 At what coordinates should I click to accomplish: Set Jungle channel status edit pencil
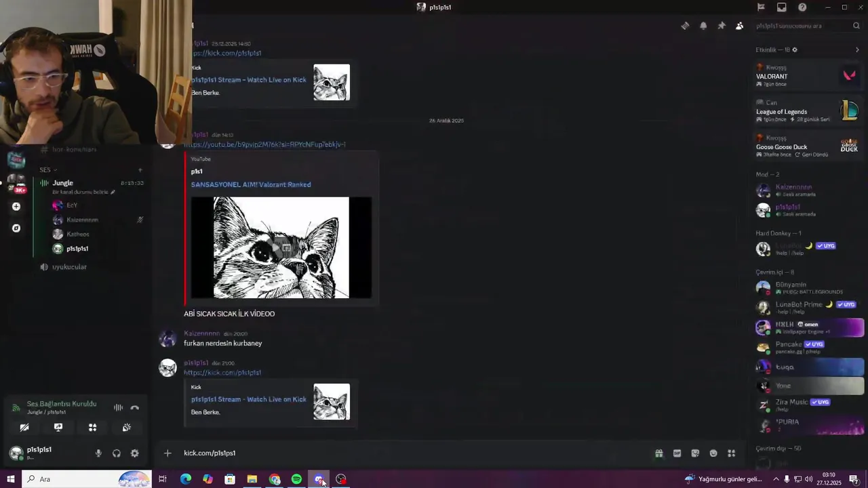113,192
